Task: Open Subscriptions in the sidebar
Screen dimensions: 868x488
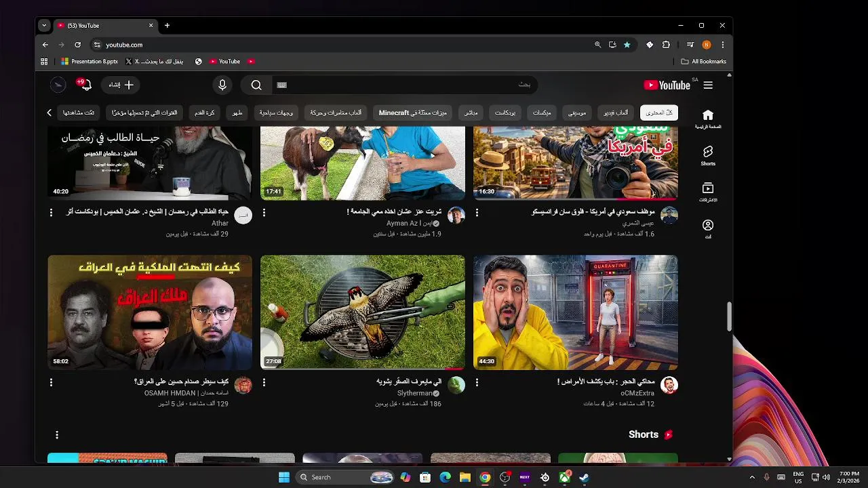Action: 708,192
